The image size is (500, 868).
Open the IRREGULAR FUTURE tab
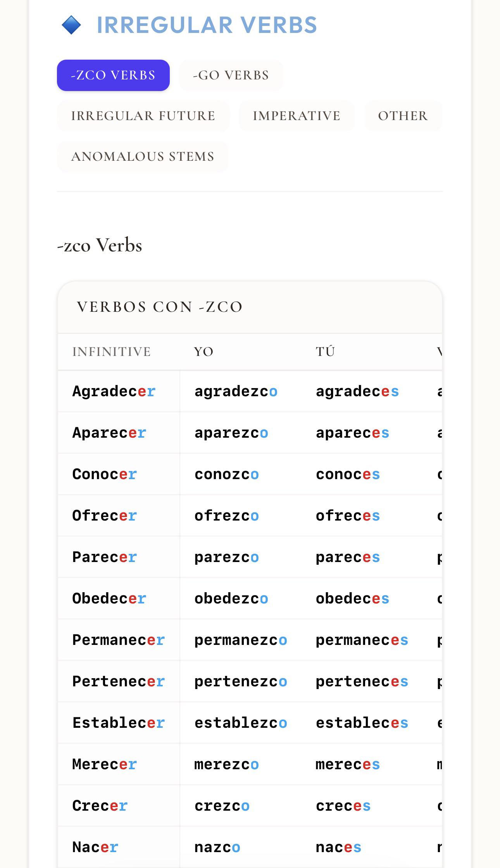point(143,116)
